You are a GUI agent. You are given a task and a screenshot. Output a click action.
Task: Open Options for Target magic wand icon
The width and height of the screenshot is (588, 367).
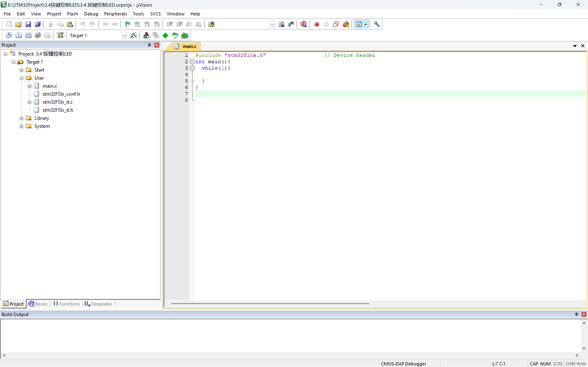(x=133, y=35)
